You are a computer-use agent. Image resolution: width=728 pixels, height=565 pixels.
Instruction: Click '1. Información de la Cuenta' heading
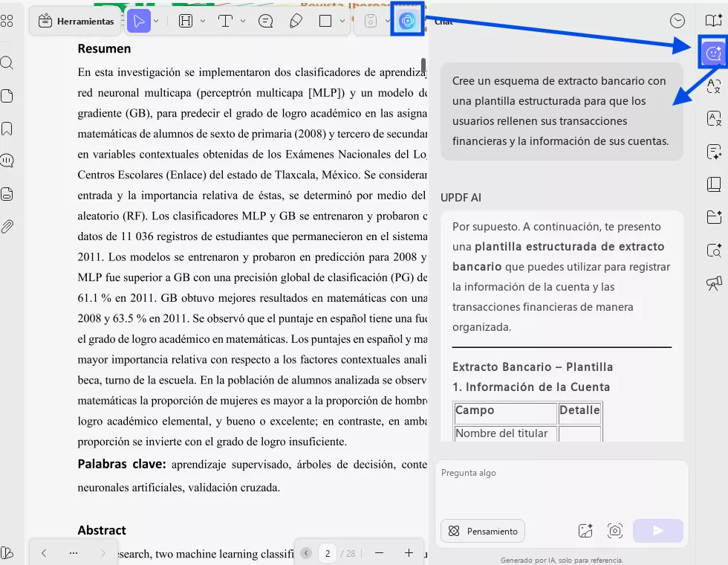coord(531,387)
